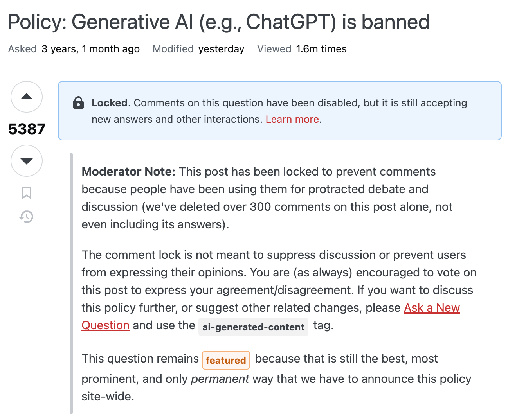Show post activity history

click(x=27, y=216)
